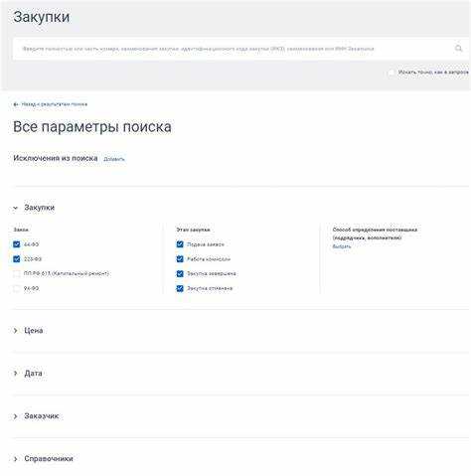Click the 'Исключения из поиска' label
Image resolution: width=471 pixels, height=476 pixels.
point(56,158)
